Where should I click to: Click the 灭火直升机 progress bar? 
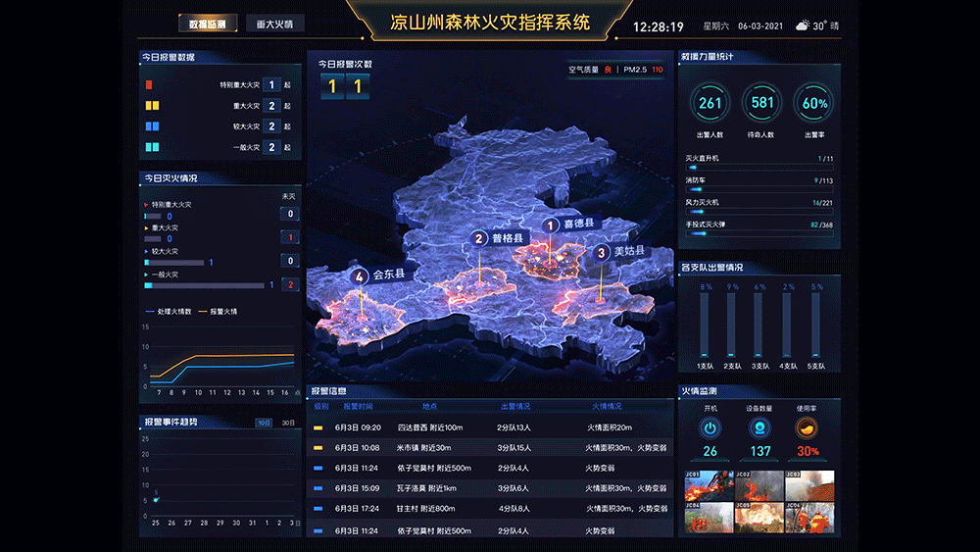pyautogui.click(x=759, y=168)
